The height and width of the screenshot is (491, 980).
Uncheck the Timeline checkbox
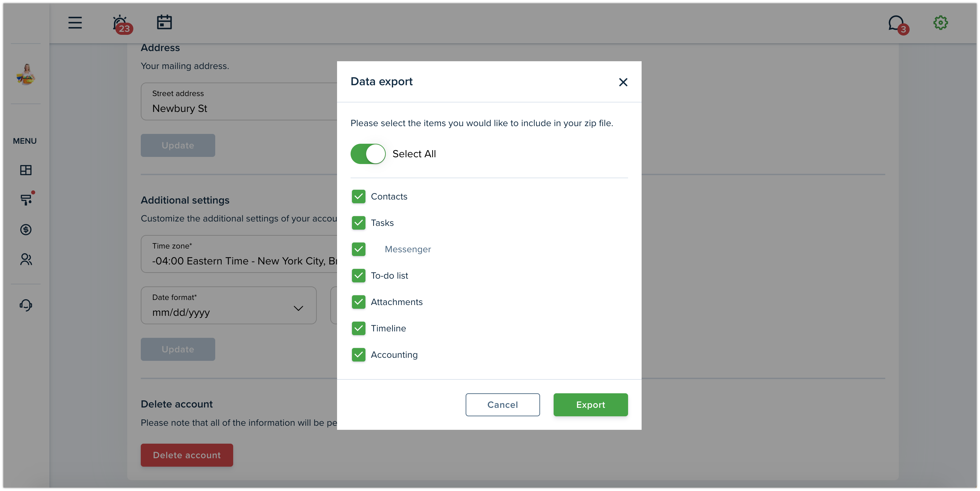point(358,328)
